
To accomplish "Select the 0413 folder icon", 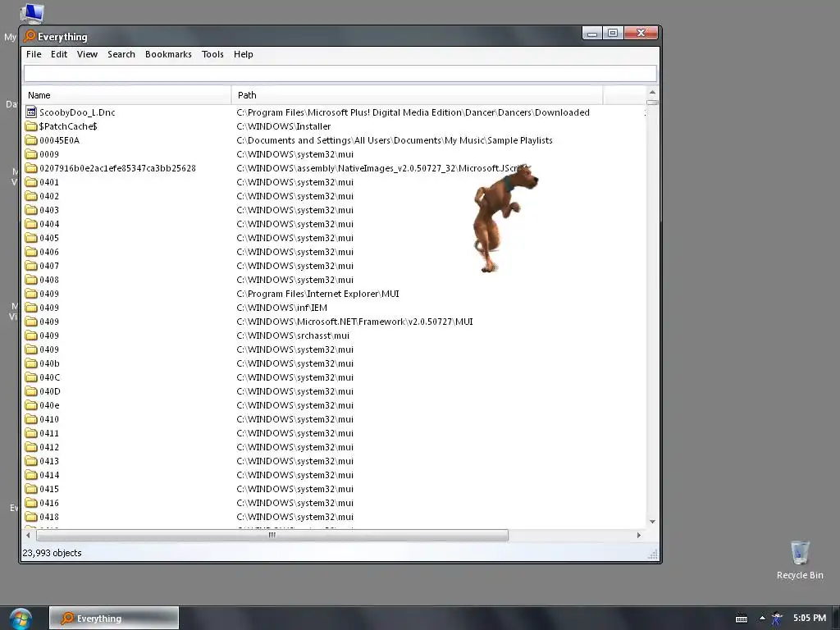I will (x=31, y=461).
